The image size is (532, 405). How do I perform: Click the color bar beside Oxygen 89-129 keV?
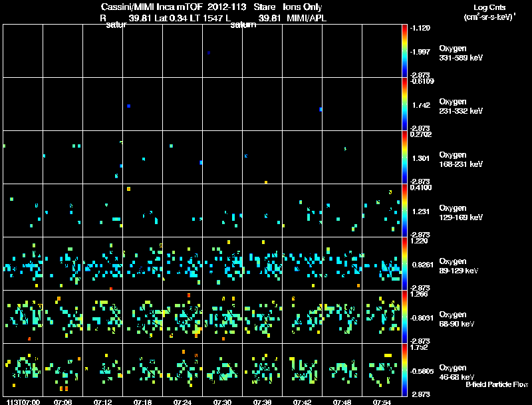click(404, 264)
